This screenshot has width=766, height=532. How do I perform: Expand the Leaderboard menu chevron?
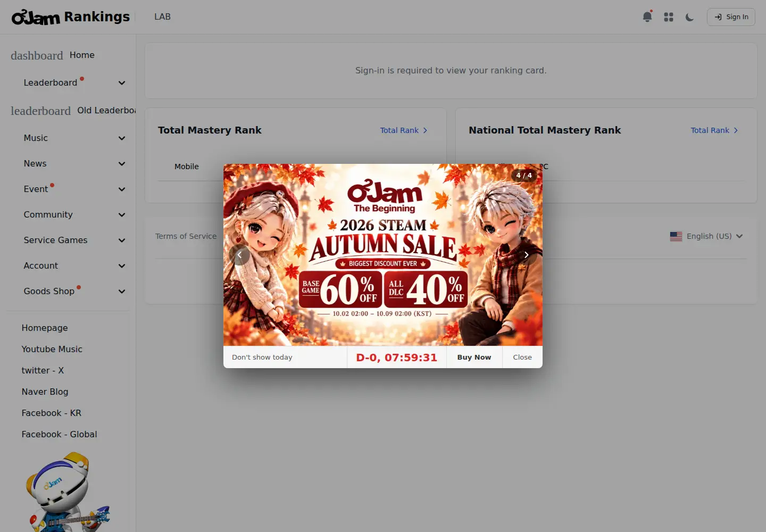pyautogui.click(x=122, y=83)
